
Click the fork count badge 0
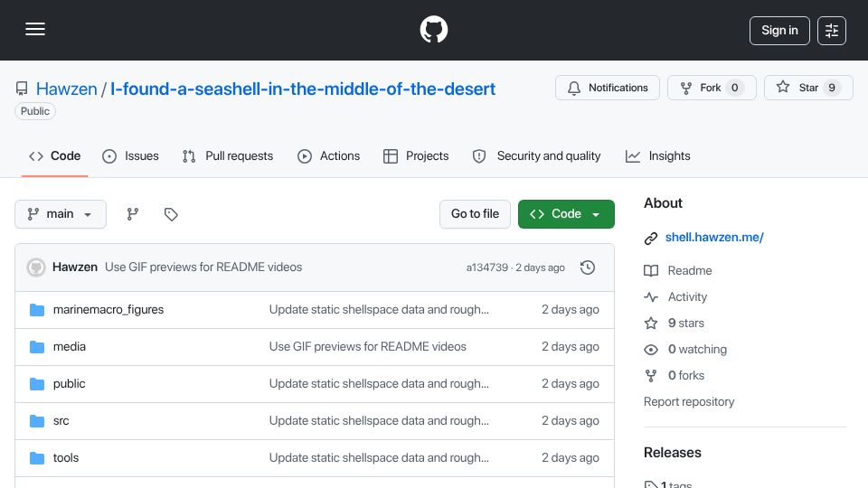point(734,88)
